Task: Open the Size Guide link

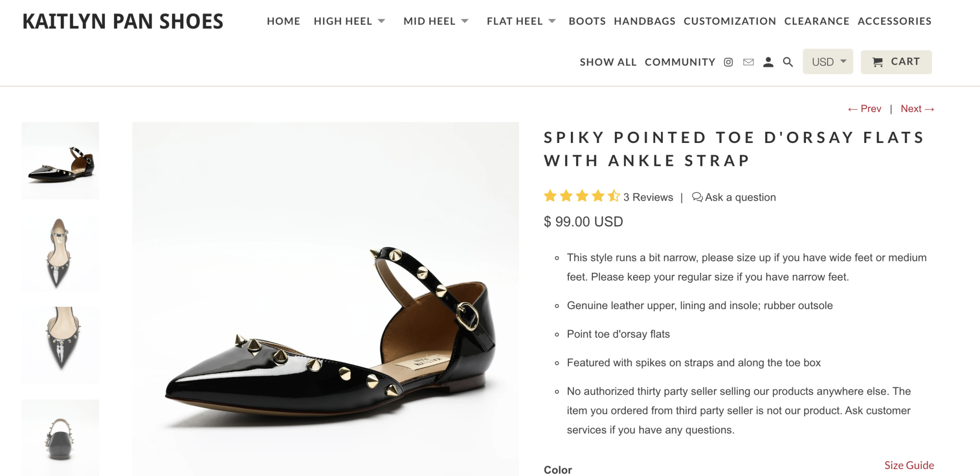Action: [x=909, y=465]
